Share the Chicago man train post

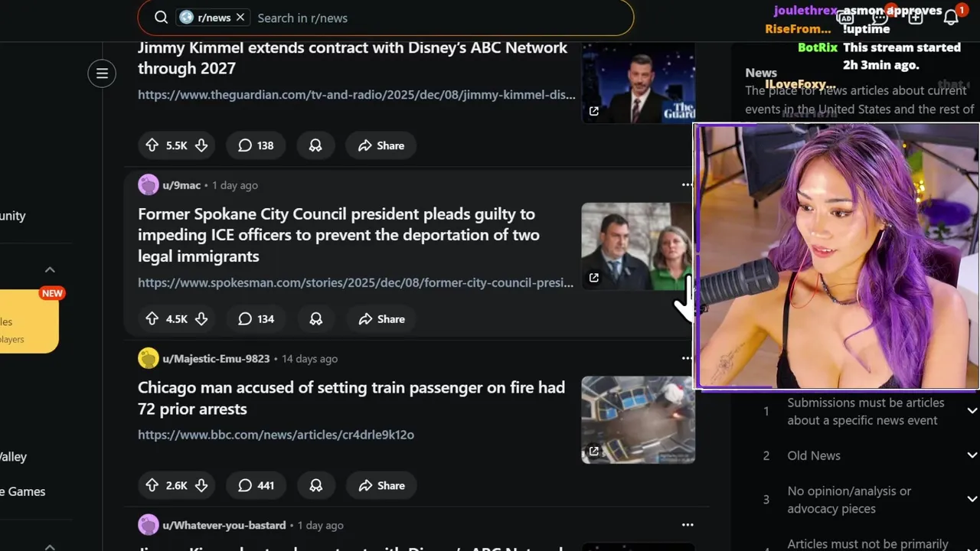point(381,485)
